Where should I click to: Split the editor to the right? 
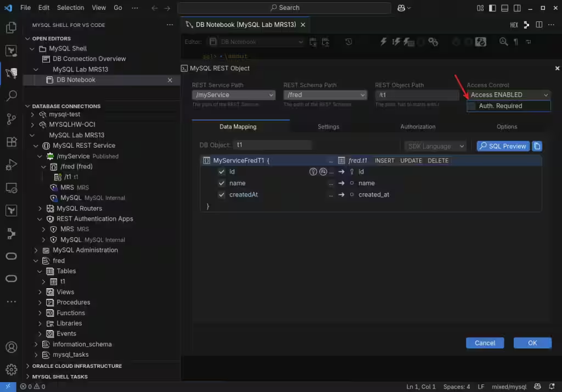click(x=539, y=25)
